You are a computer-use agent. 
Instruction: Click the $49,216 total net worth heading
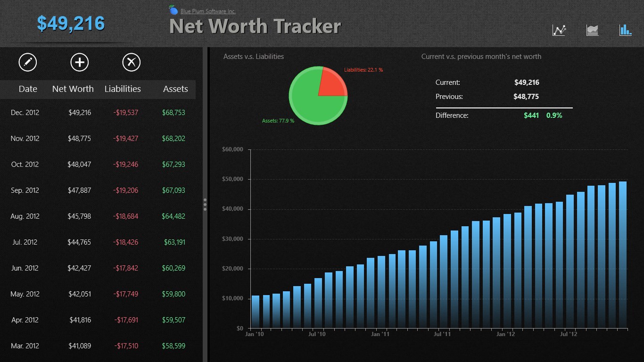point(71,24)
